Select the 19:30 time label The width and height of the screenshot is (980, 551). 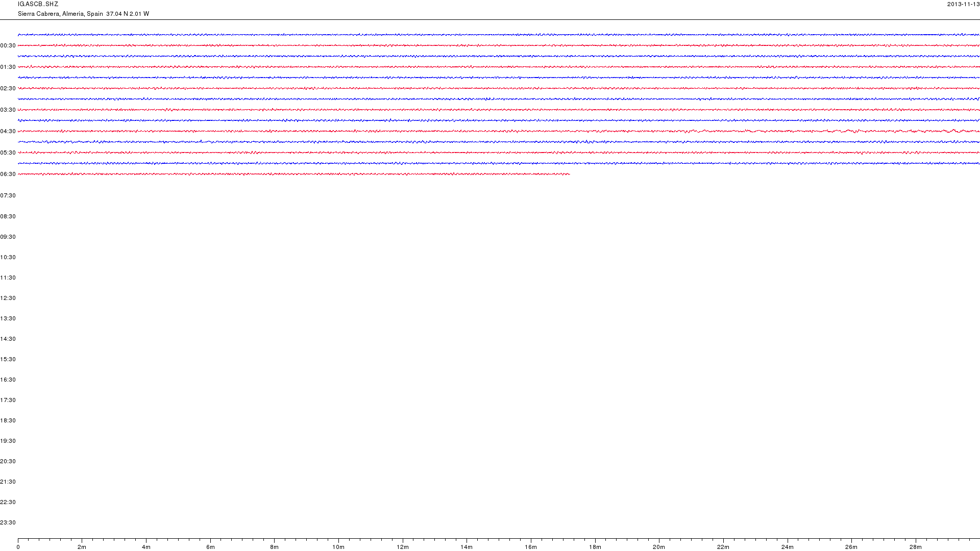point(8,441)
